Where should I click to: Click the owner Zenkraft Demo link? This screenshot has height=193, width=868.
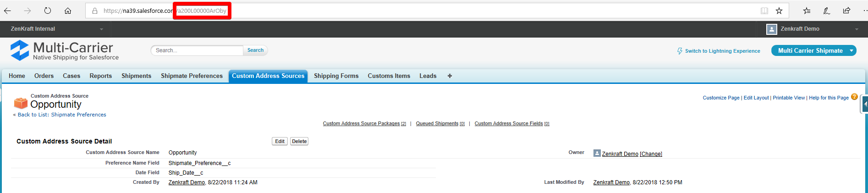point(620,154)
